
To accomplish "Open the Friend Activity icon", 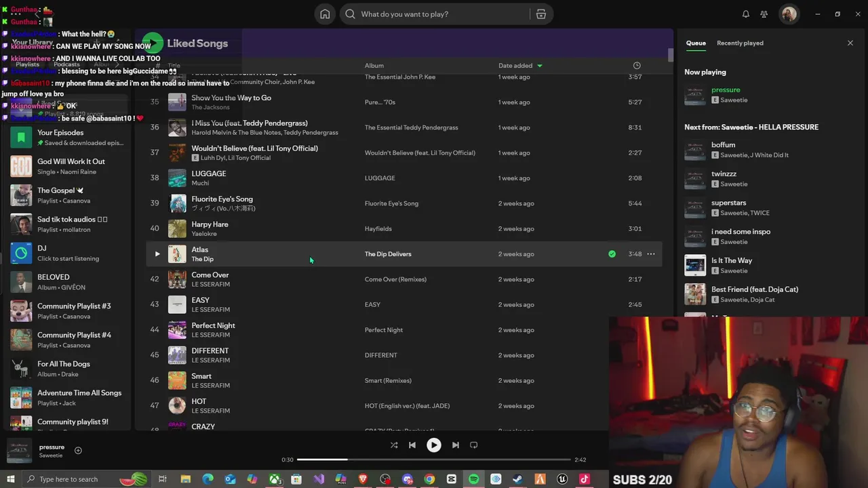I will 764,14.
